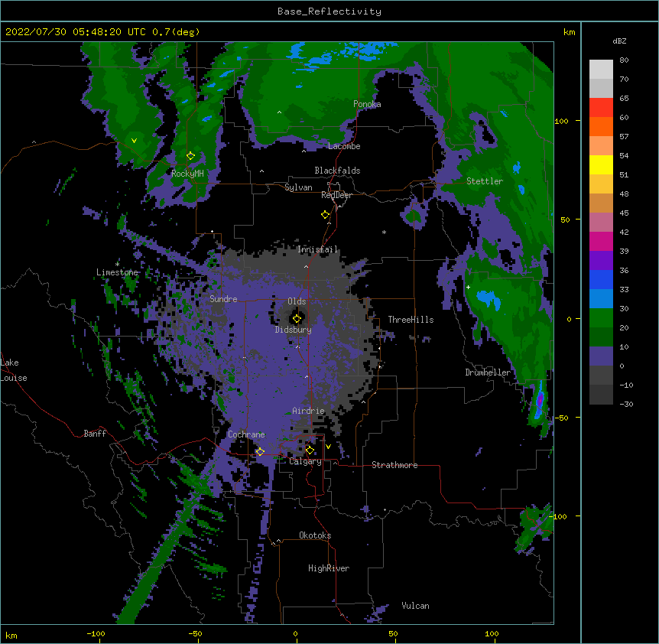This screenshot has height=644, width=659.
Task: Click the yellow diamond marker above Didsbury
Action: pos(297,319)
